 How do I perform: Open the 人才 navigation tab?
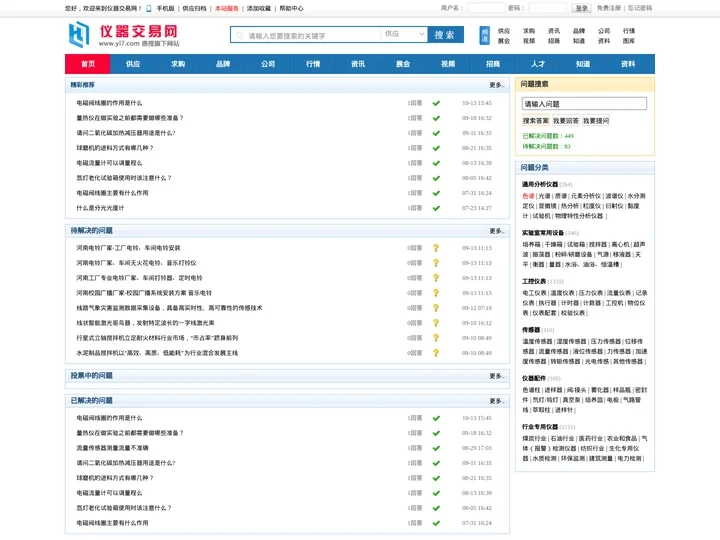[538, 64]
